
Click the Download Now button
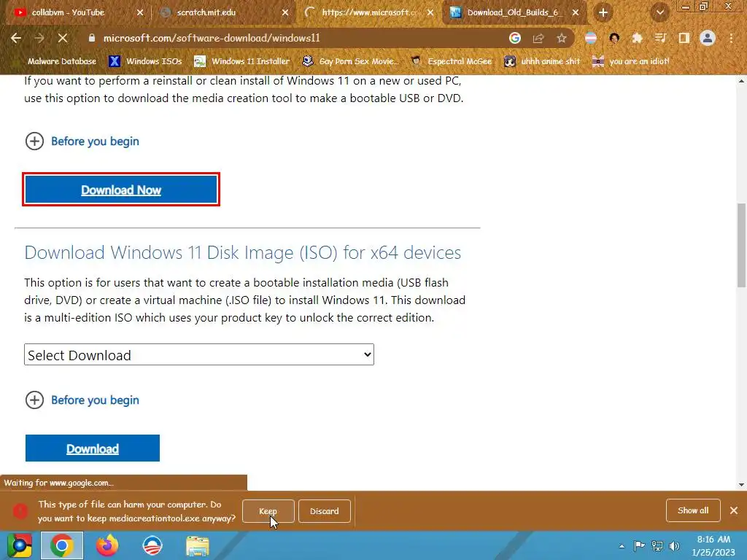tap(121, 190)
